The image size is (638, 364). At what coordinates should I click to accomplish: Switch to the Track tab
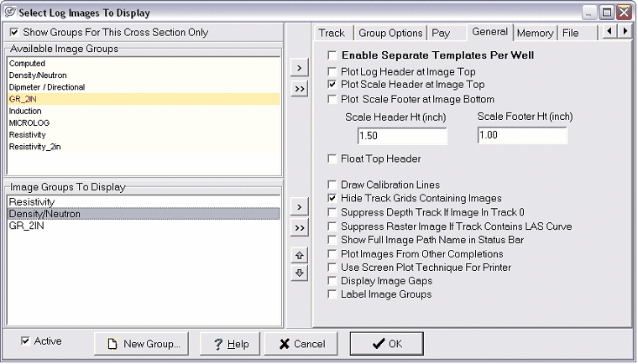[x=332, y=33]
